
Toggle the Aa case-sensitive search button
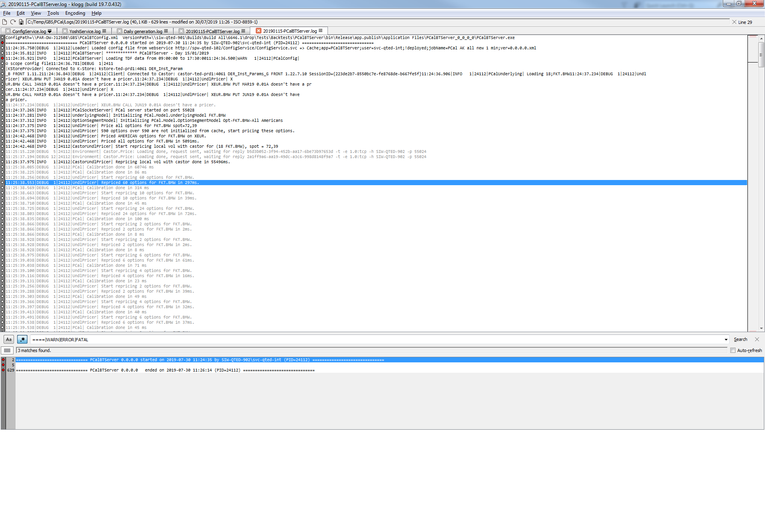pyautogui.click(x=9, y=339)
